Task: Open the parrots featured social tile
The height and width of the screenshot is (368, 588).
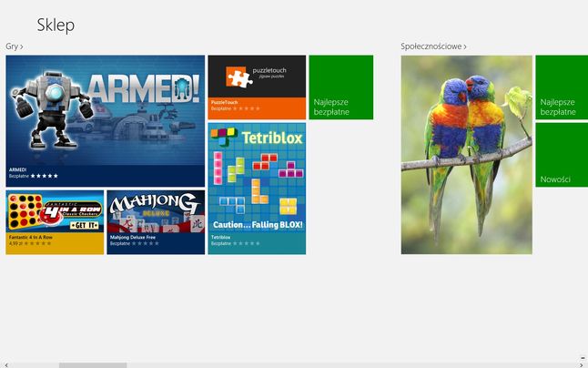Action: (x=467, y=155)
